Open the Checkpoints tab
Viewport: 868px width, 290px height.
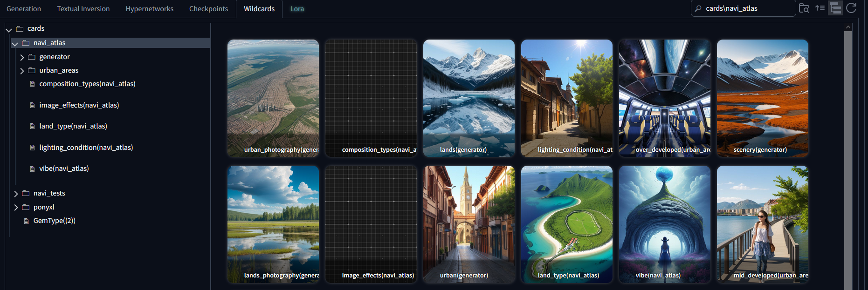click(x=209, y=9)
